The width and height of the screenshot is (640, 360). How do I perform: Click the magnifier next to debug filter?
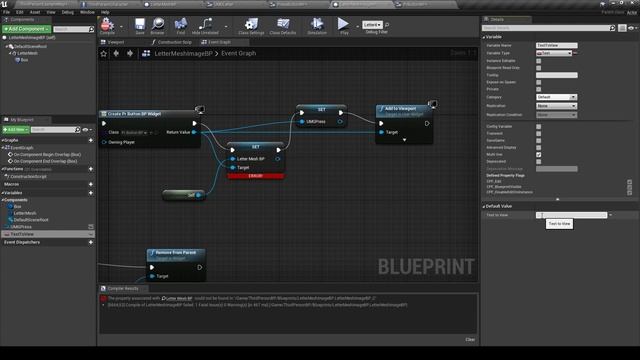387,25
